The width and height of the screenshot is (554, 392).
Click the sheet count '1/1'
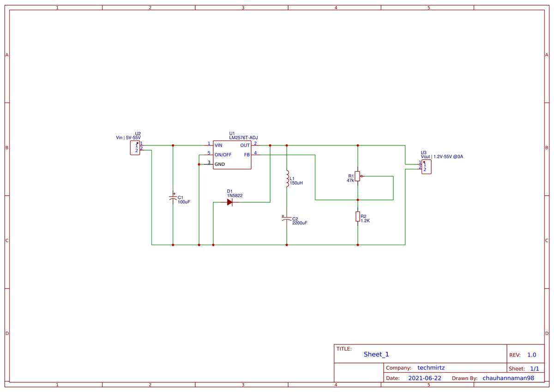[x=535, y=369]
